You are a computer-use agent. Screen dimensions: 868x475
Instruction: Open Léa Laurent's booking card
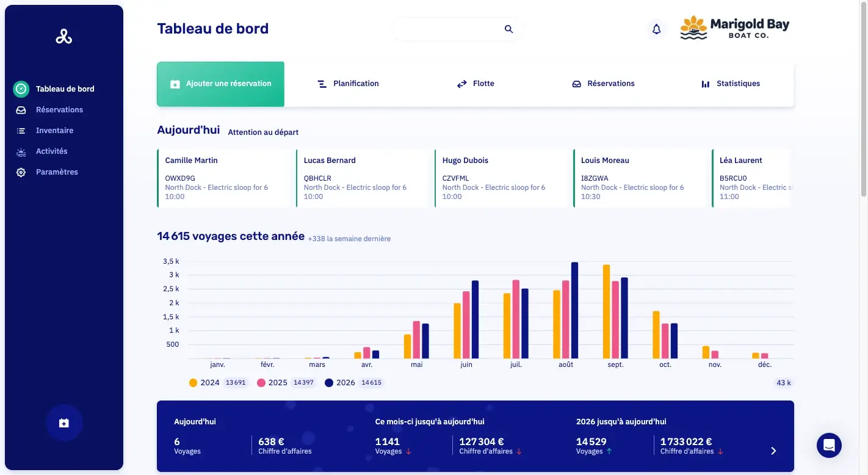[x=751, y=178]
